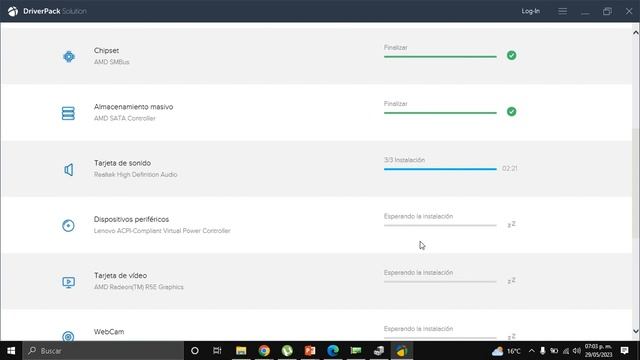Viewport: 640px width, 360px height.
Task: Click the scrollbar down arrow
Action: tap(636, 331)
